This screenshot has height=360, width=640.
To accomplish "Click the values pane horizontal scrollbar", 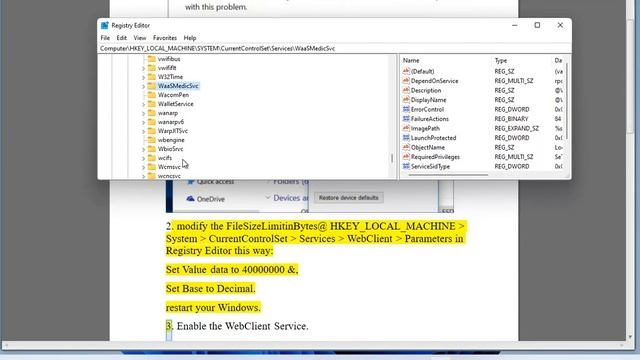I will tap(448, 175).
